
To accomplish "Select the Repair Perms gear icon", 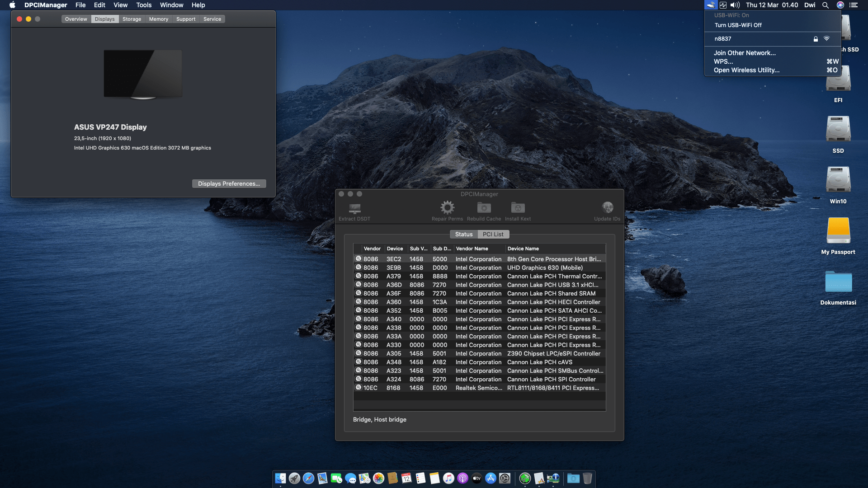I will [447, 207].
